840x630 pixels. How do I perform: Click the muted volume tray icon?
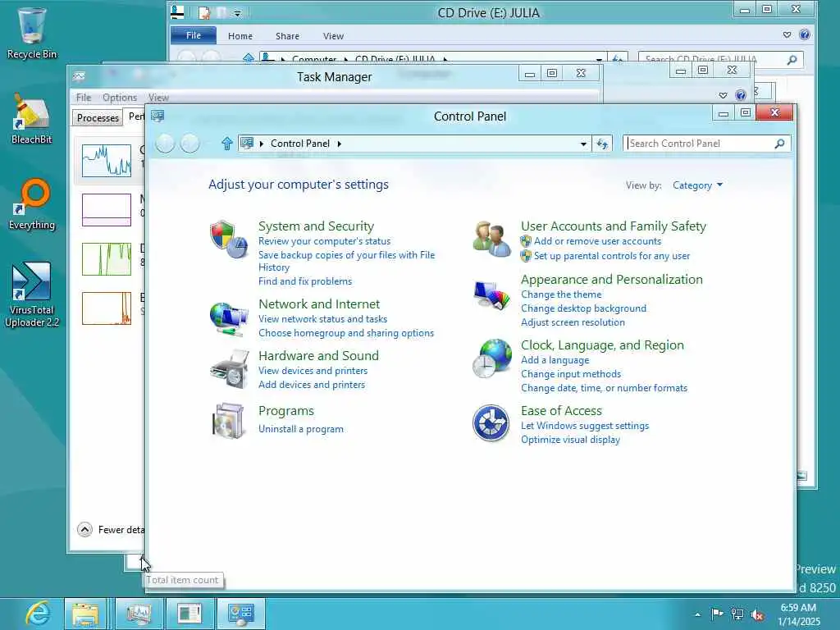click(757, 615)
